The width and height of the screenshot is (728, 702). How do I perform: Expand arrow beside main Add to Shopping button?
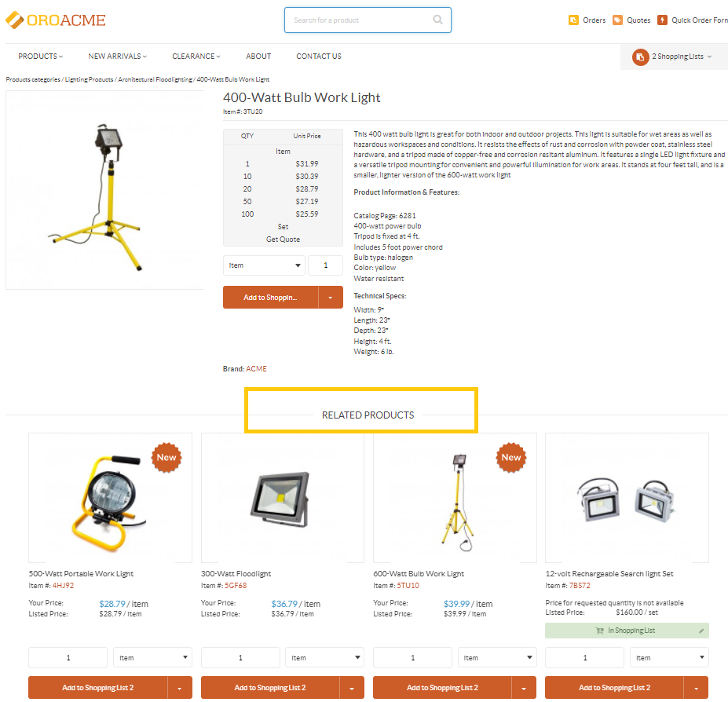[x=331, y=297]
